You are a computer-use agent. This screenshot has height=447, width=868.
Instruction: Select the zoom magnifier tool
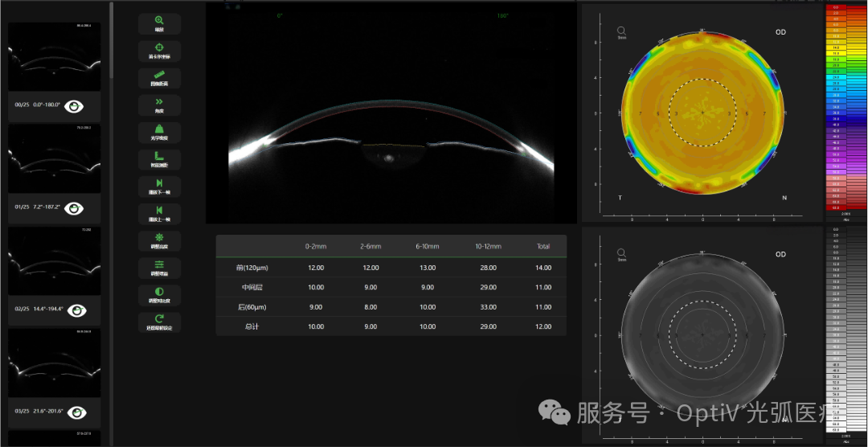click(159, 23)
